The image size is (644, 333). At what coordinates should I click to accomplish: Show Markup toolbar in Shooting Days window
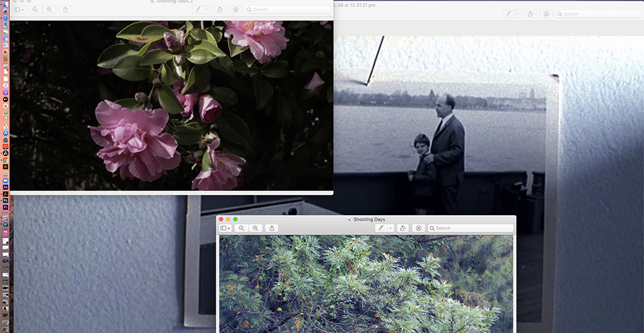(419, 228)
